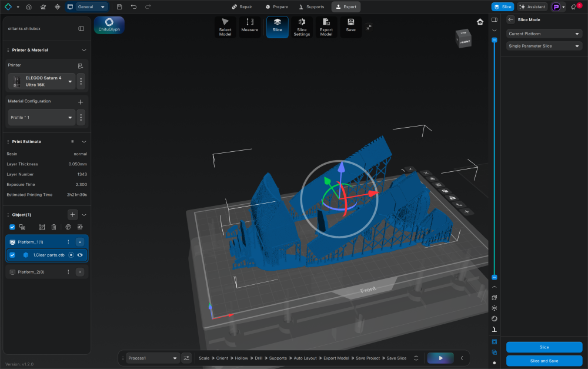Click the top handle of layer slider

(x=495, y=40)
